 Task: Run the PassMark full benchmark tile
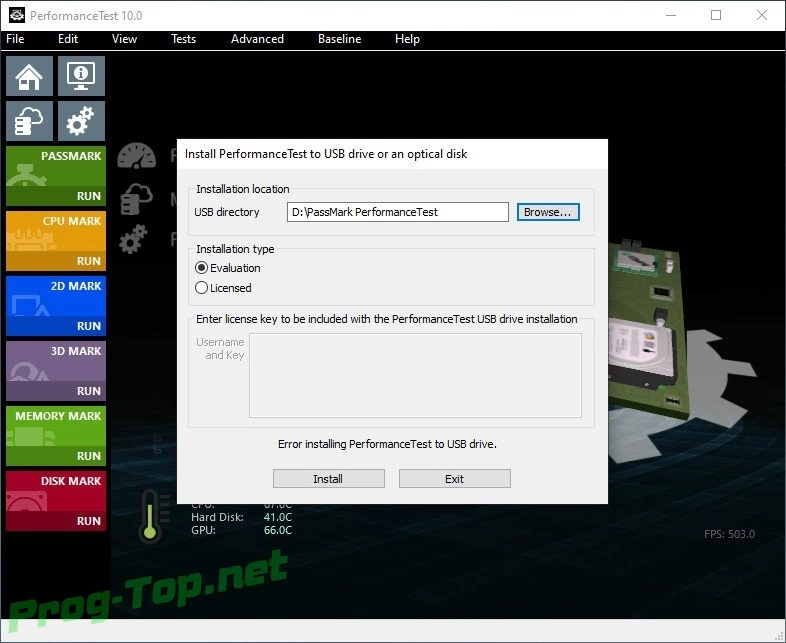(x=56, y=176)
